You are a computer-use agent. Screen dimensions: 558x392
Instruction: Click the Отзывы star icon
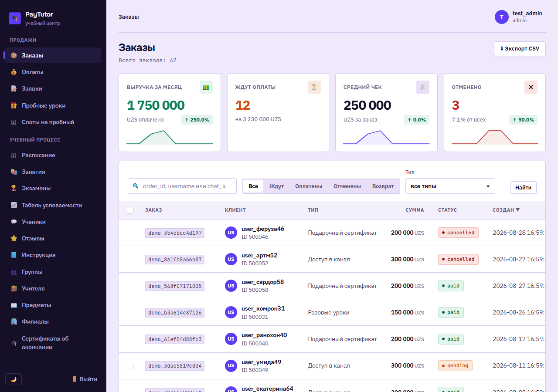pyautogui.click(x=14, y=238)
